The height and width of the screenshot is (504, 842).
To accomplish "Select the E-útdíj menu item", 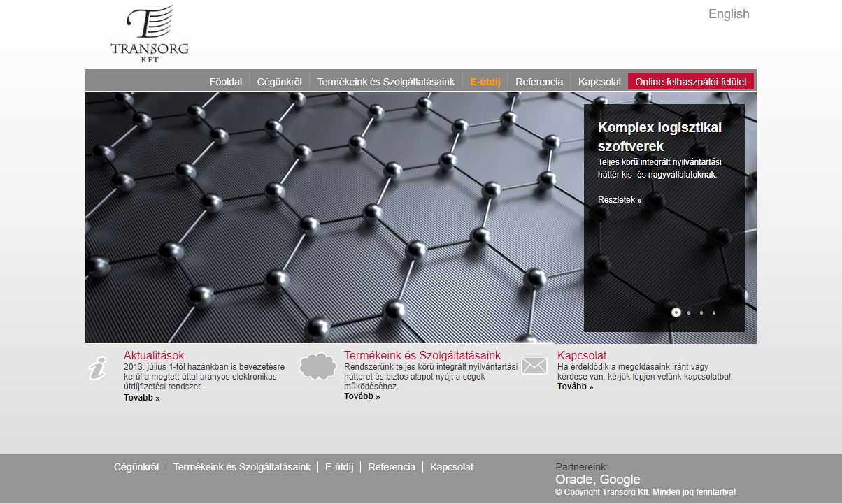I will [x=485, y=82].
